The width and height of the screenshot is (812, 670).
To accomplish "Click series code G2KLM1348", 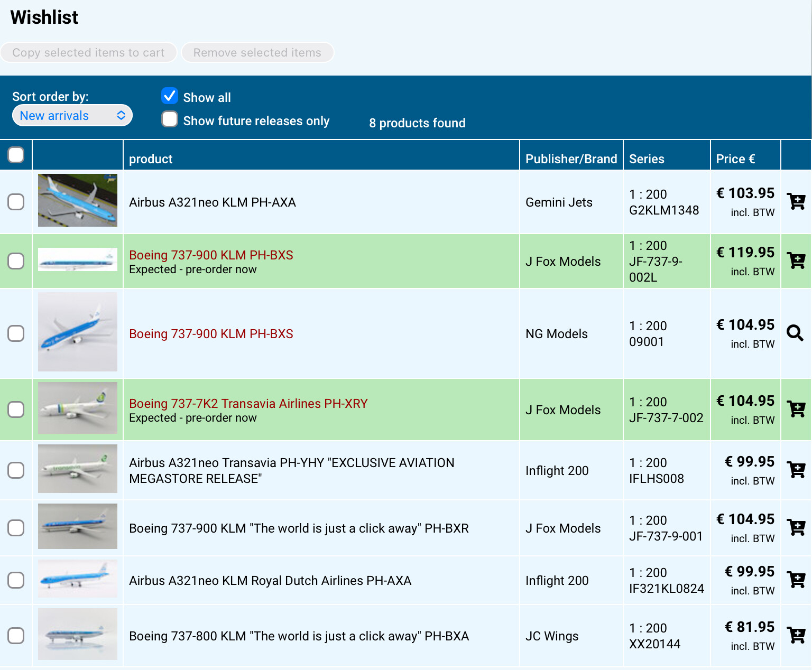I will (x=664, y=210).
